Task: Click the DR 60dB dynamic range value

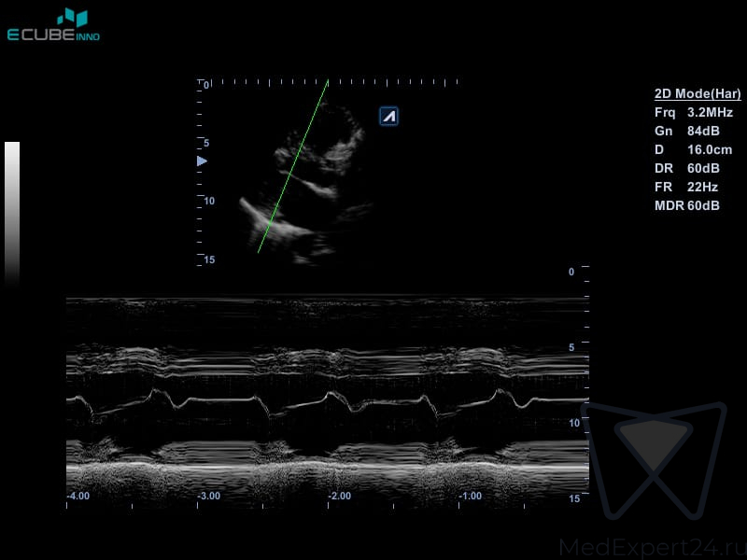Action: pyautogui.click(x=687, y=168)
